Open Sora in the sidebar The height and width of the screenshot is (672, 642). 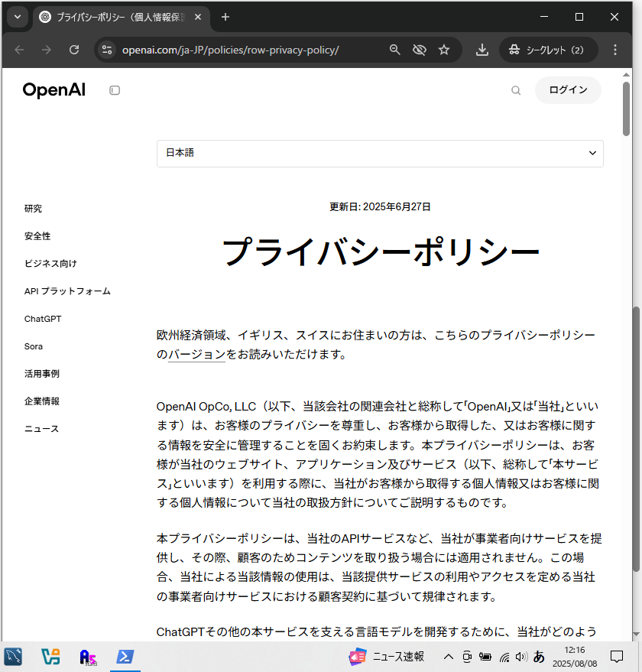point(34,346)
